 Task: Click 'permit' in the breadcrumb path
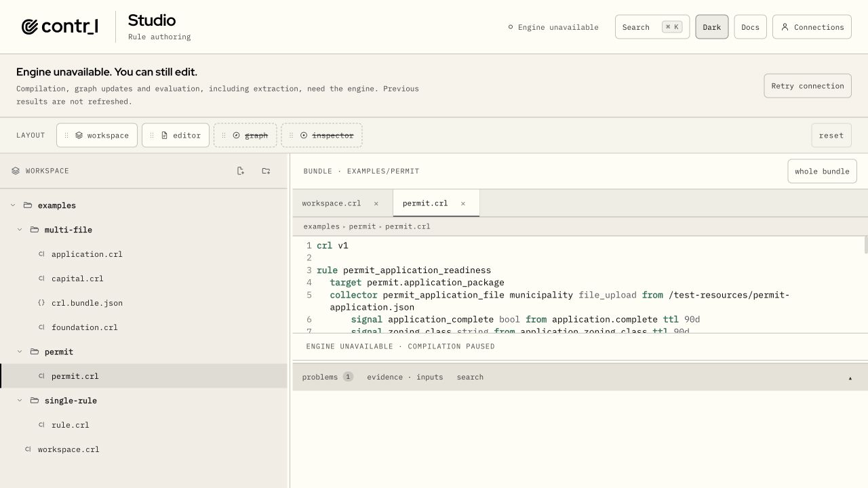(362, 226)
